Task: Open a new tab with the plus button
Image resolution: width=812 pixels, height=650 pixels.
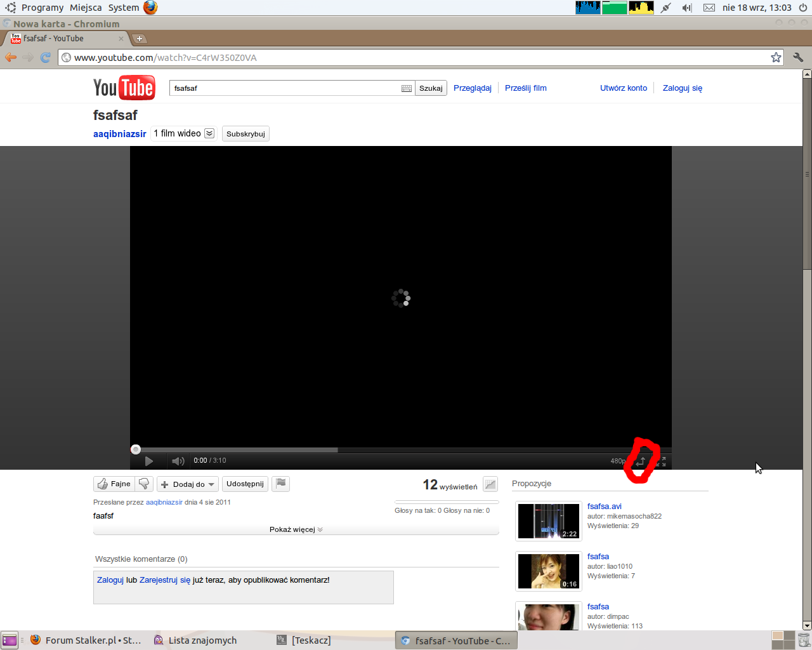Action: click(x=140, y=39)
